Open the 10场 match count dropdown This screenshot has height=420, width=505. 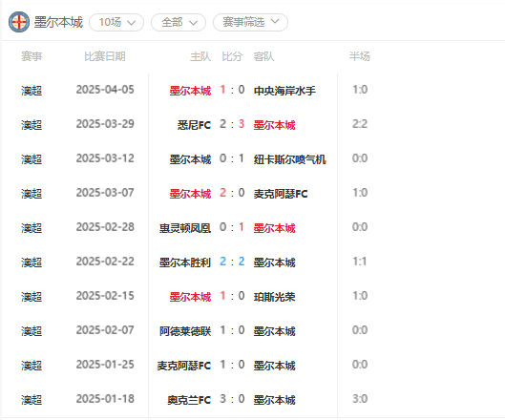point(116,23)
